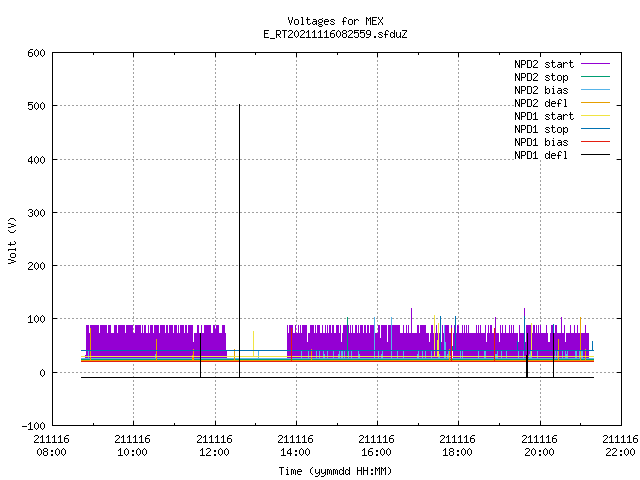
Task: Click the x-axis tick label 12:00
Action: [214, 452]
